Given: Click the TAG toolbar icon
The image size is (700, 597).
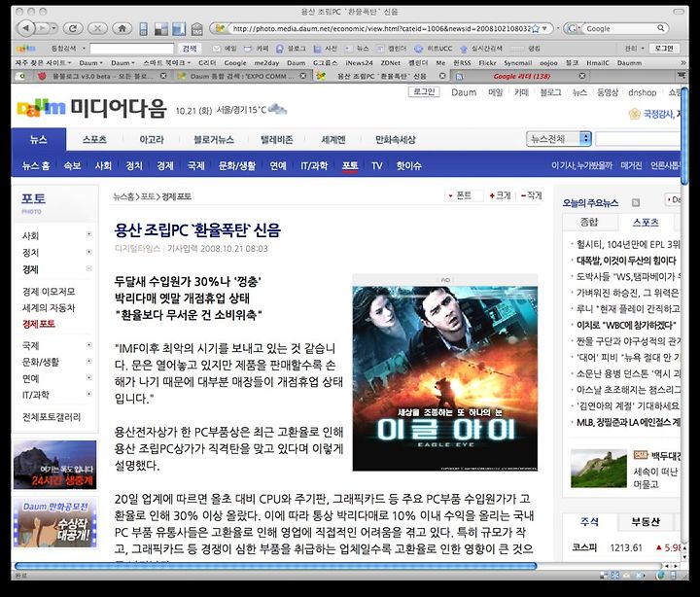Looking at the screenshot, I should [x=196, y=29].
